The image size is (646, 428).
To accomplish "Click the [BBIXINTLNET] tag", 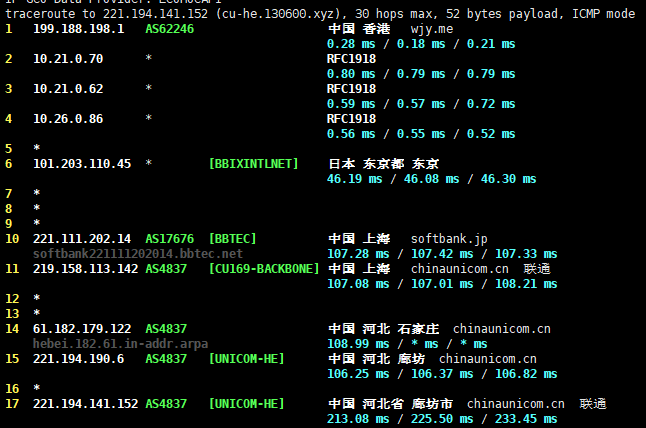I will pos(253,164).
